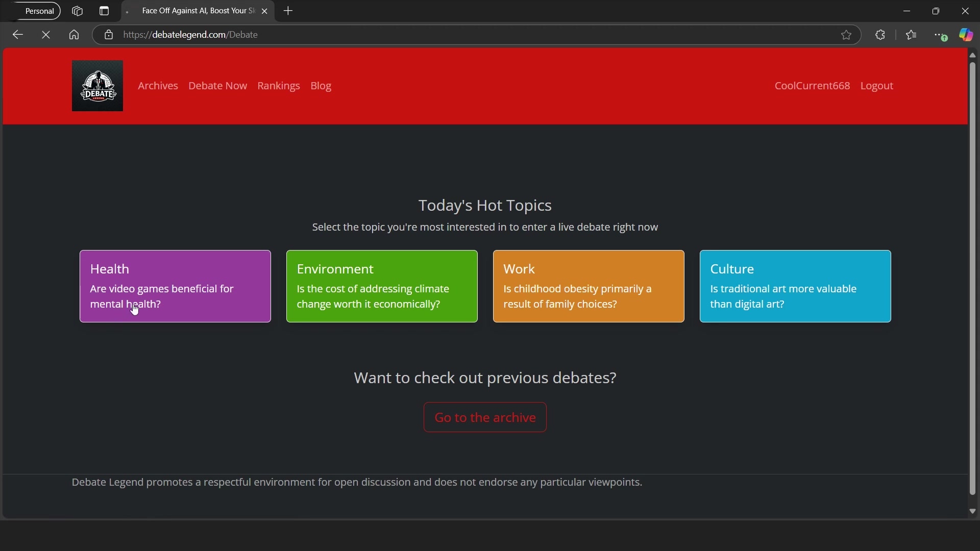Image resolution: width=980 pixels, height=551 pixels.
Task: Open the favorites list
Action: [912, 35]
